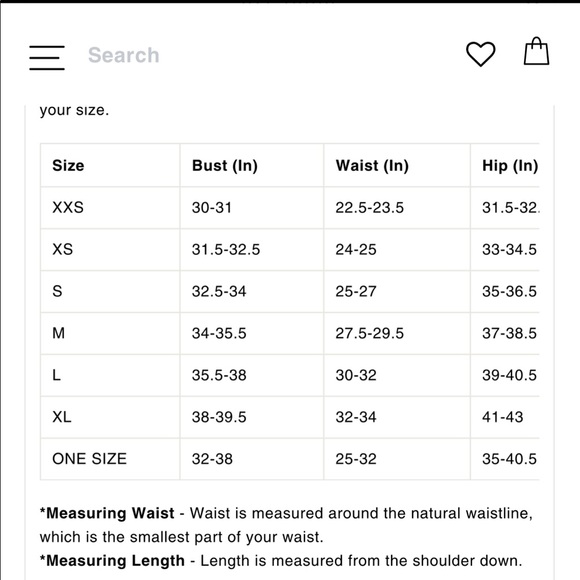Screen dimensions: 580x580
Task: Open the wishlist heart icon
Action: click(x=480, y=54)
